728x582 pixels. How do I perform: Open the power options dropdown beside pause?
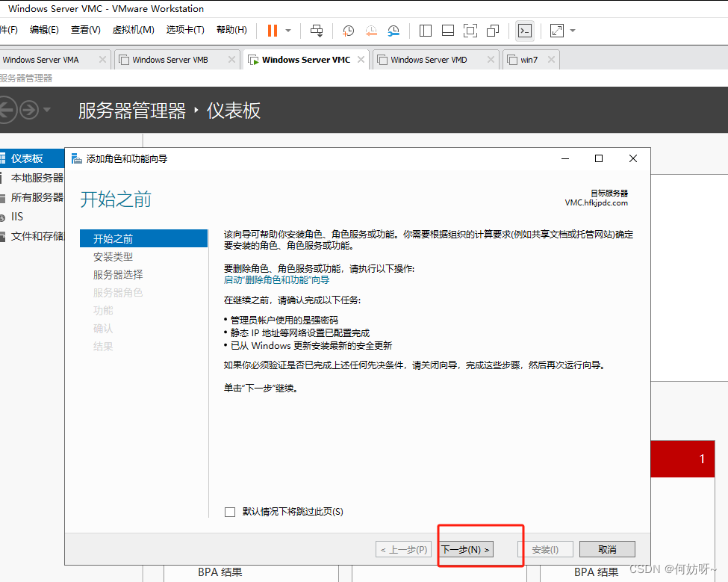tap(289, 31)
